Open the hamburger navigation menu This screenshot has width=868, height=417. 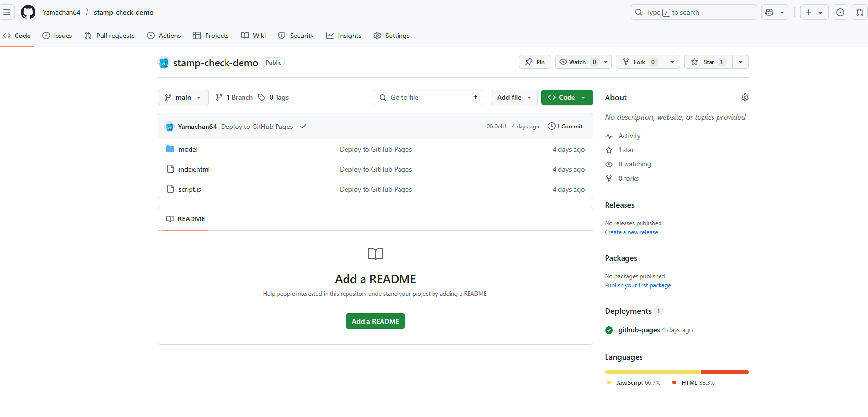(7, 12)
